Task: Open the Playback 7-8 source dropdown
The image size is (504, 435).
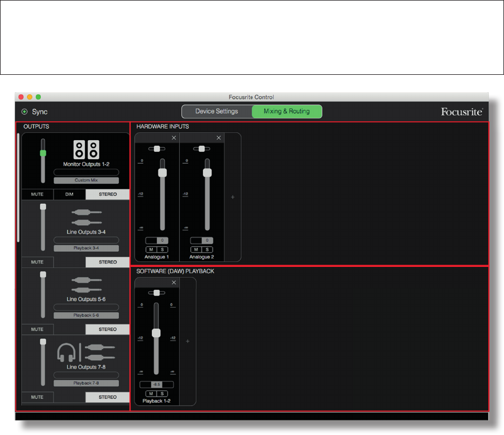Action: click(86, 383)
